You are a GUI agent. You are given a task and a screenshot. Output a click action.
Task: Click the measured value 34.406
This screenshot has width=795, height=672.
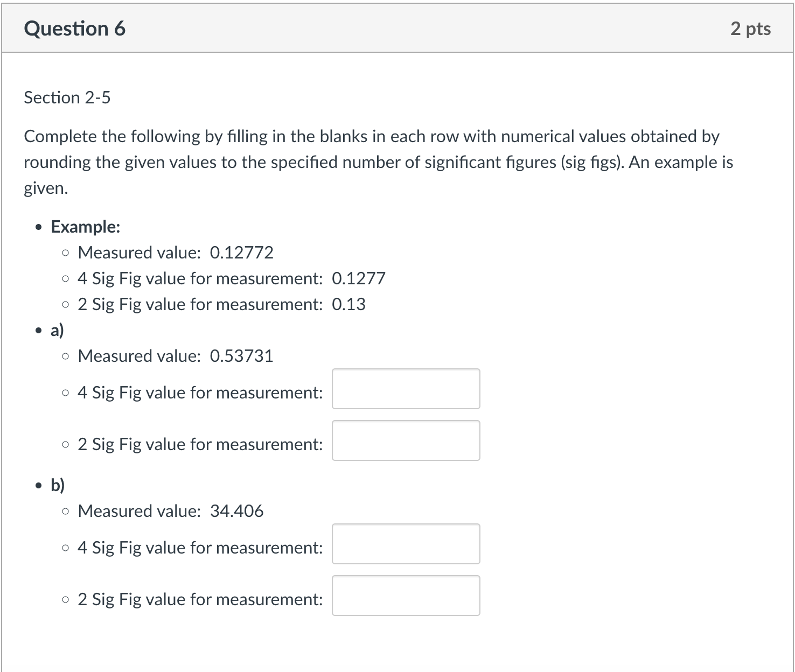237,511
